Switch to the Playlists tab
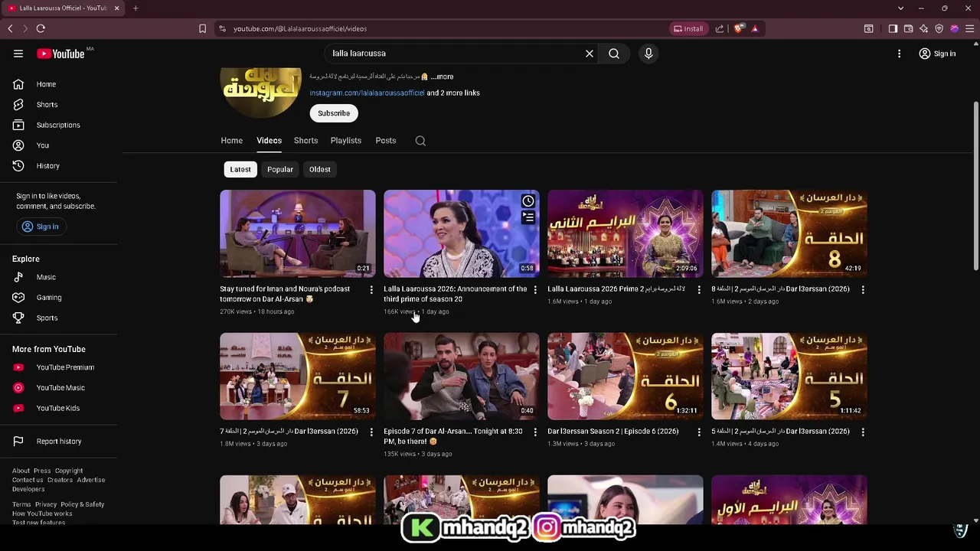Screen dimensions: 980x551 pyautogui.click(x=345, y=141)
